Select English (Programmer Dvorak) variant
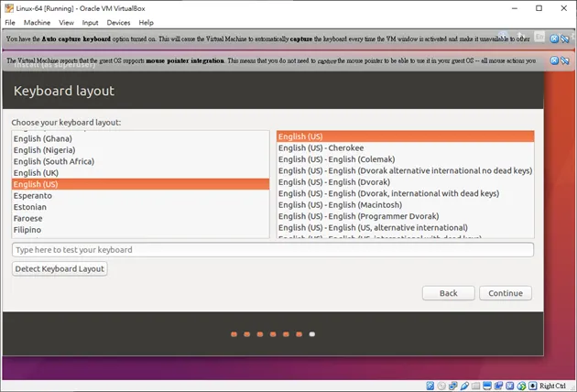 coord(405,216)
